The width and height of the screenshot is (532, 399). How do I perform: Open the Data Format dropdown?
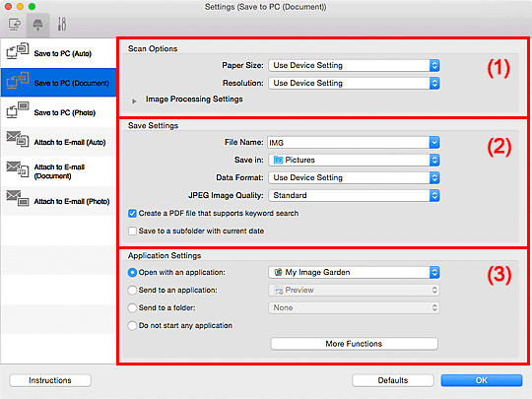pyautogui.click(x=354, y=177)
